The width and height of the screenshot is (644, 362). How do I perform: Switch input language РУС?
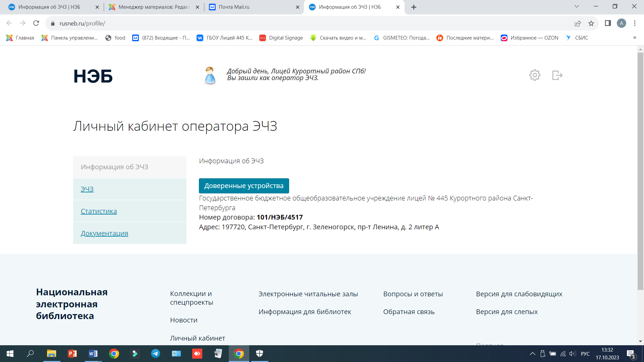click(x=585, y=354)
